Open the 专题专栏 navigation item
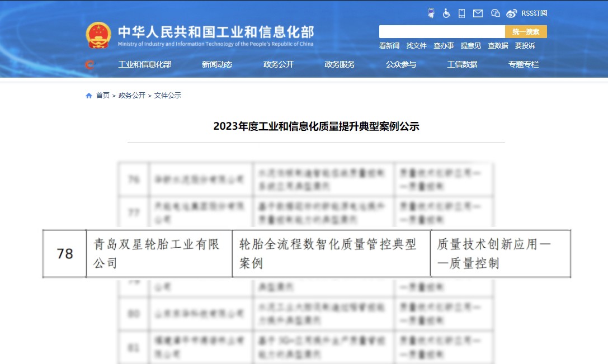Screen dimensions: 608x364 tap(524, 64)
